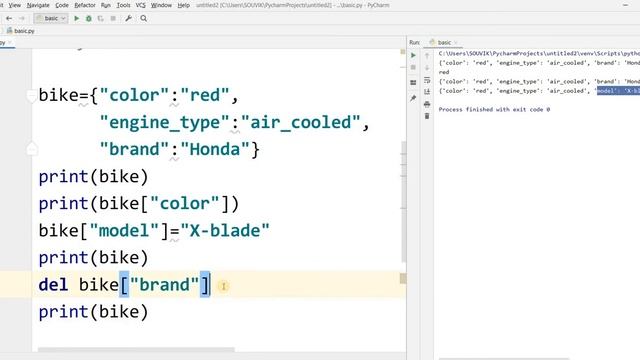Close the 'basic' Run panel tab
Screen dimensions: 640x360
click(456, 42)
